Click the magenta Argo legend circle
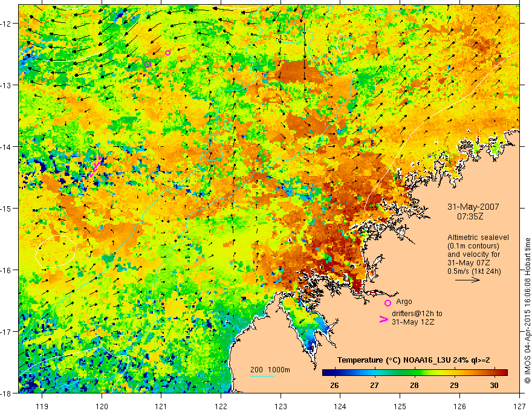The width and height of the screenshot is (532, 411). (388, 303)
